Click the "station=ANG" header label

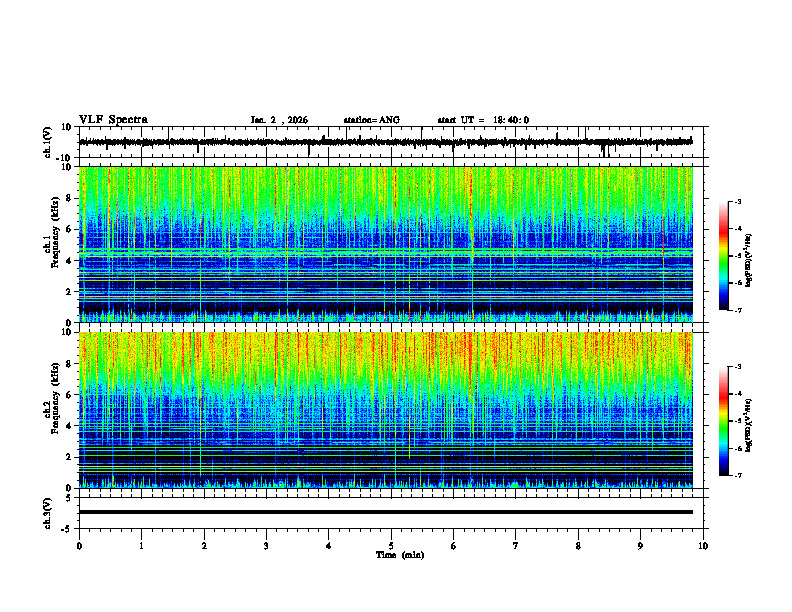pyautogui.click(x=372, y=120)
